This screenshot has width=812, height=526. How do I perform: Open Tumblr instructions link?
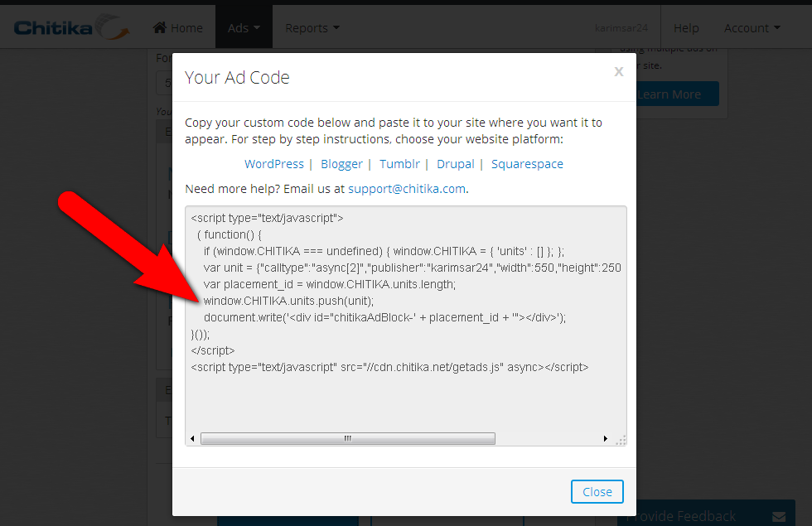[x=399, y=164]
